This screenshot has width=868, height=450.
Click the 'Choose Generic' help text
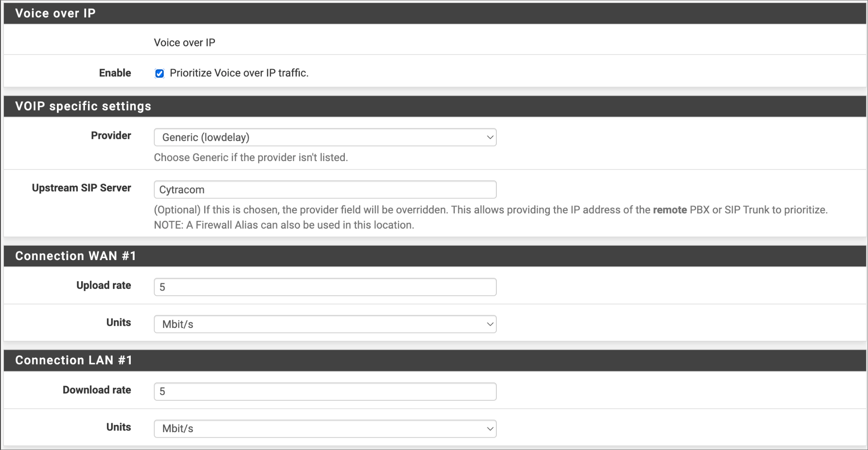pos(251,158)
